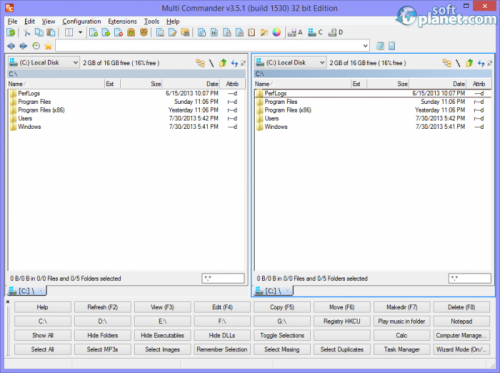The width and height of the screenshot is (500, 373).
Task: Click the View (F3) button
Action: click(162, 307)
